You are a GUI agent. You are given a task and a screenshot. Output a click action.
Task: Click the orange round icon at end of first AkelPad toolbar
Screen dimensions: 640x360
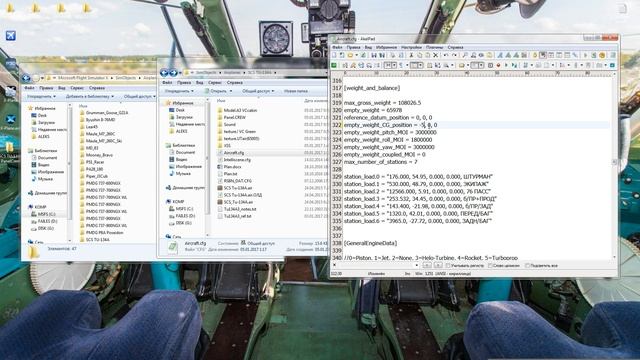coord(602,55)
